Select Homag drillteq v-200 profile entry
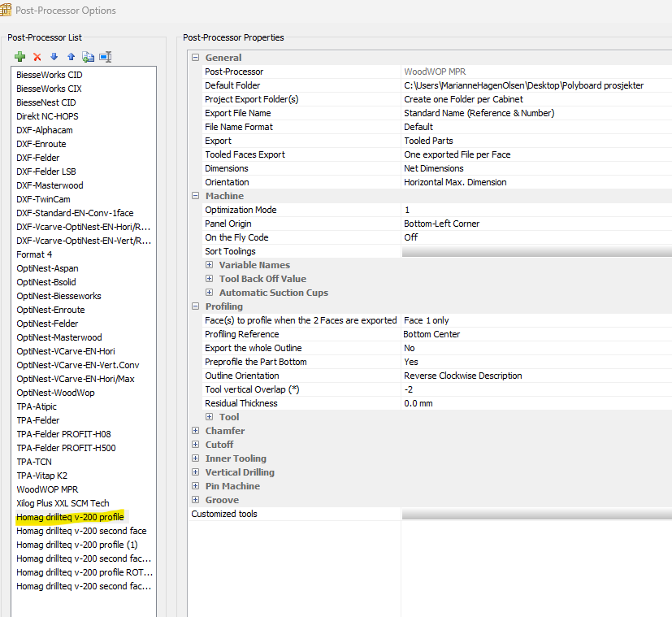 click(x=70, y=517)
